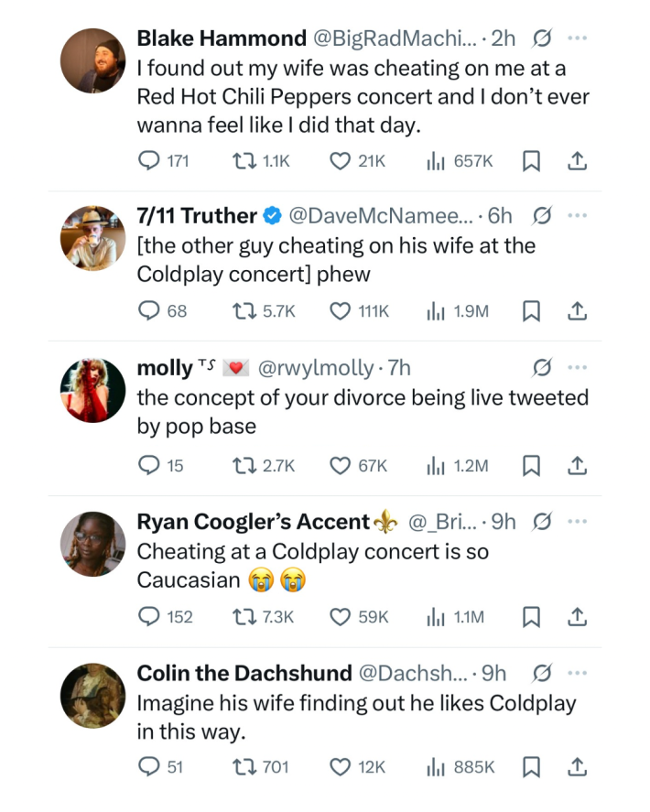Reply to Colin the Dachshund's tweet
This screenshot has height=812, width=650.
pyautogui.click(x=148, y=767)
